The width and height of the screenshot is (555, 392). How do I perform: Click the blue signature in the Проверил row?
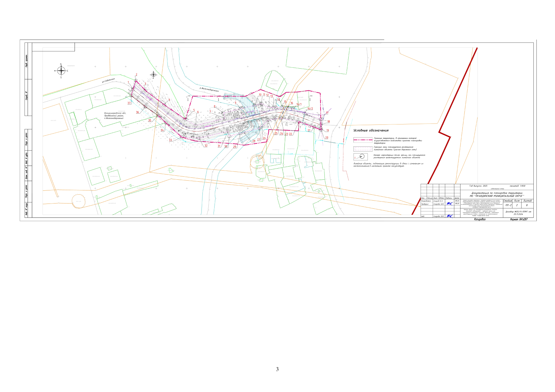coord(450,204)
